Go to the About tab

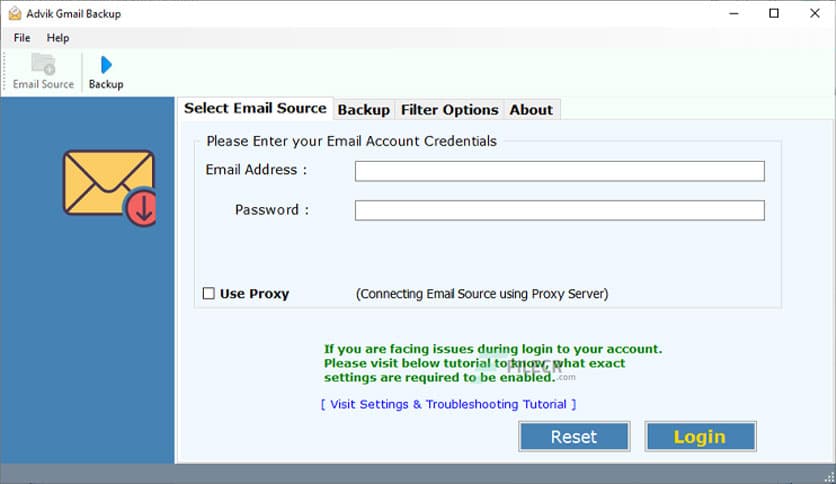pyautogui.click(x=530, y=110)
